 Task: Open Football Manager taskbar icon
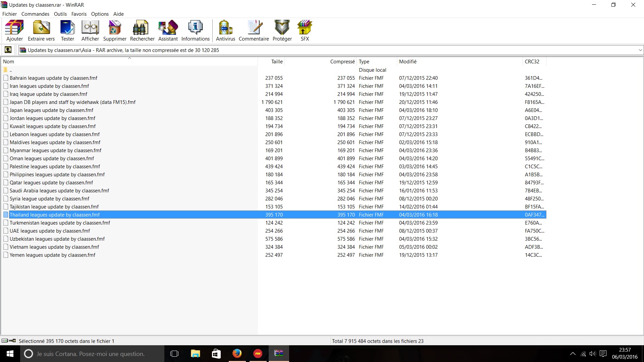[x=258, y=354]
